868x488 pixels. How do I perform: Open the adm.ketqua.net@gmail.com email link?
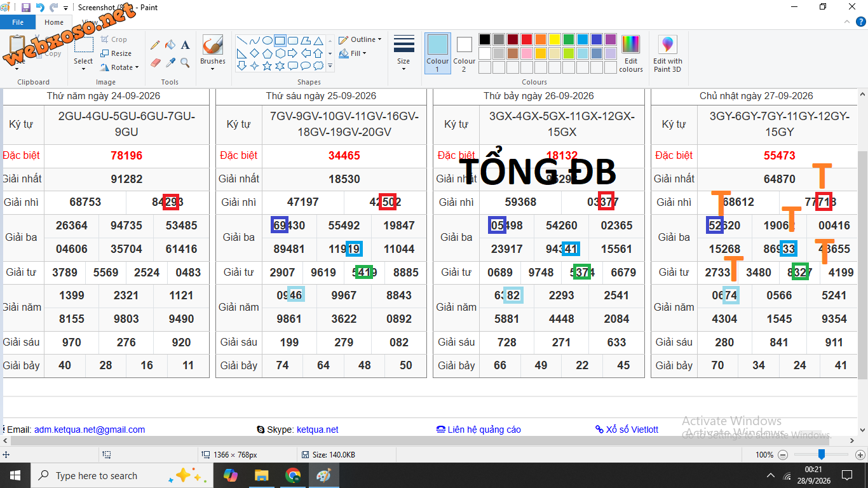coord(90,430)
